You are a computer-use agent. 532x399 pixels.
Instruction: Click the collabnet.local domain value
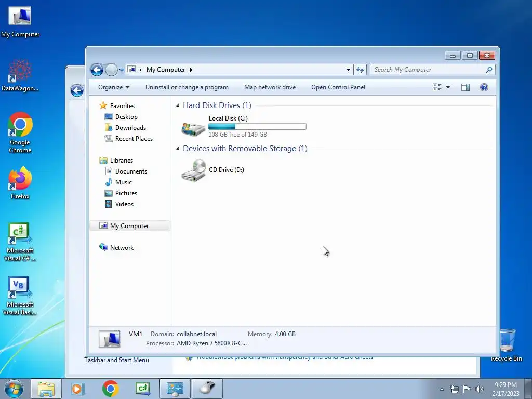pyautogui.click(x=196, y=334)
